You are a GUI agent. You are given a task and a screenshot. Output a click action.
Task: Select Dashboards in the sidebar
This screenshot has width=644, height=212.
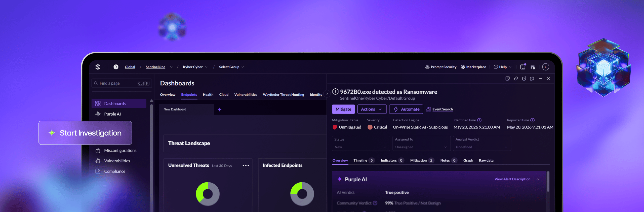[119, 103]
